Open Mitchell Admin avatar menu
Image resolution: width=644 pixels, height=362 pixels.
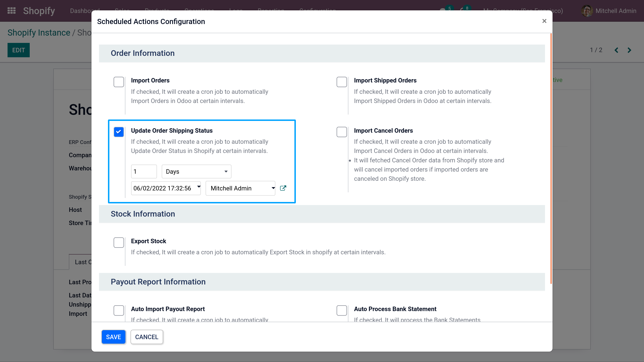587,11
